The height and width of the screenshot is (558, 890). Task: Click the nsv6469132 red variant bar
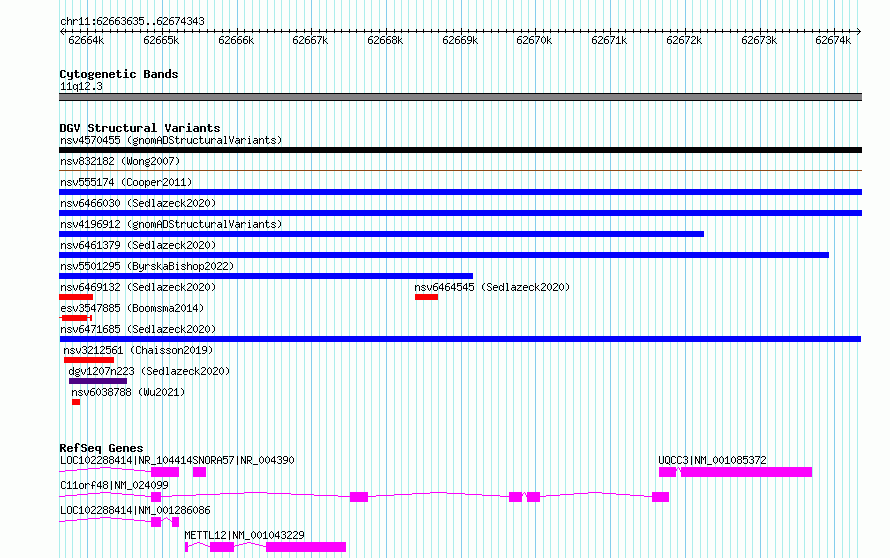click(76, 297)
